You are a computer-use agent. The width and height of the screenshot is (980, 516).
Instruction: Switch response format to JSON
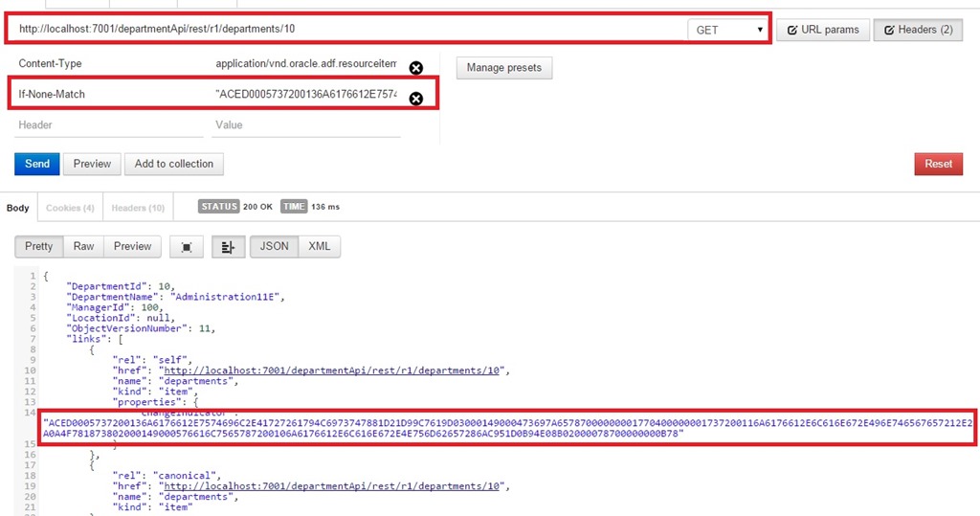tap(274, 246)
